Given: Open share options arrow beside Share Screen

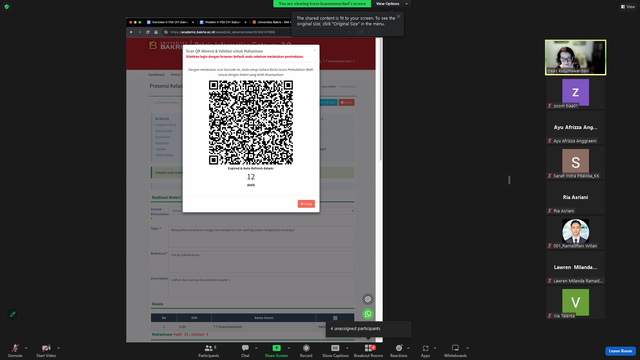Looking at the screenshot, I should 289,348.
